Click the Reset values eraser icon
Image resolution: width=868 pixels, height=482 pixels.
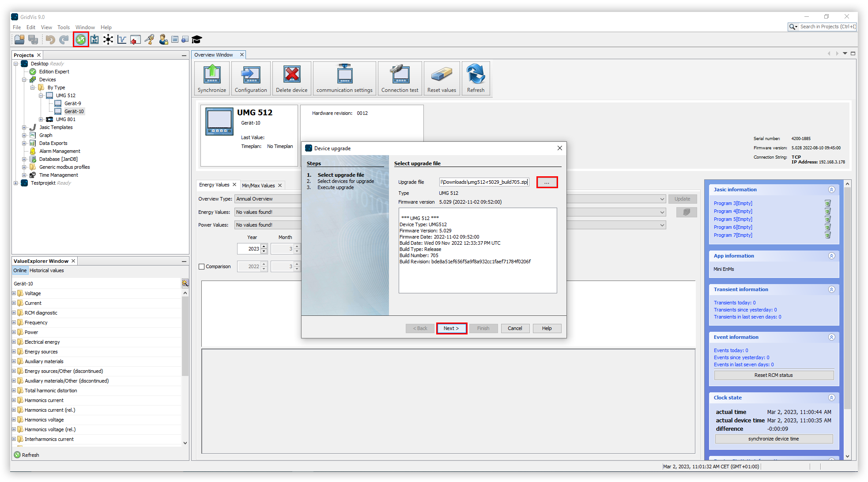click(x=442, y=78)
